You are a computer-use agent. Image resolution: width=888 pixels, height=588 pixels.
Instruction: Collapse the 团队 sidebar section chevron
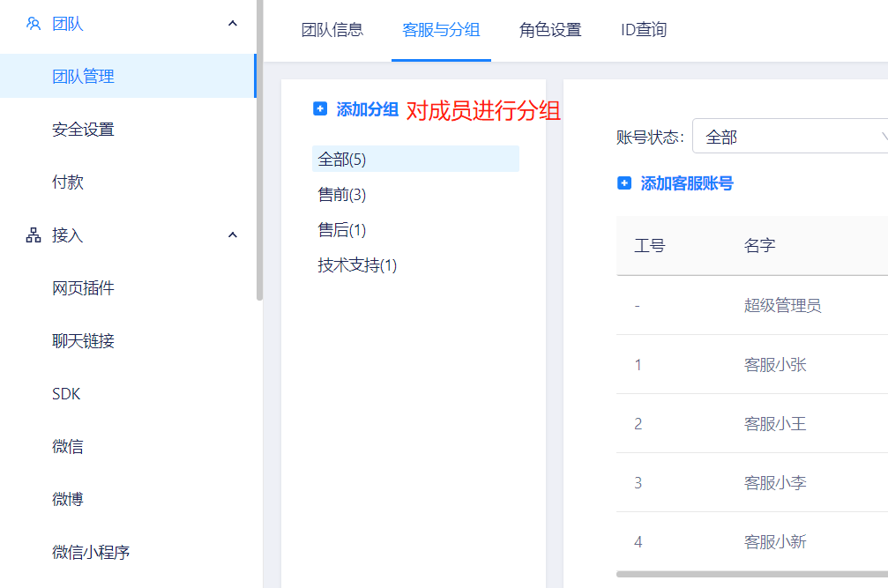pyautogui.click(x=232, y=24)
